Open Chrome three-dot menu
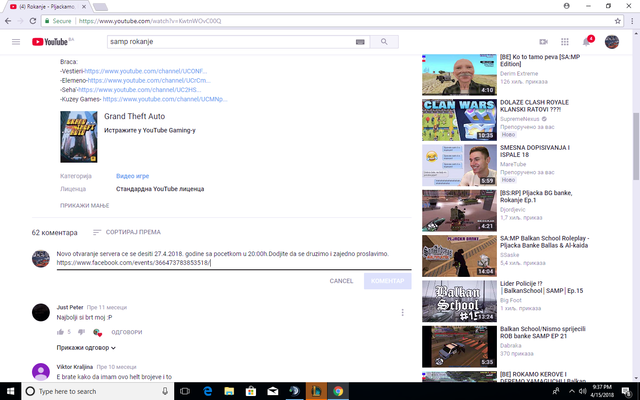640x400 pixels. point(633,21)
